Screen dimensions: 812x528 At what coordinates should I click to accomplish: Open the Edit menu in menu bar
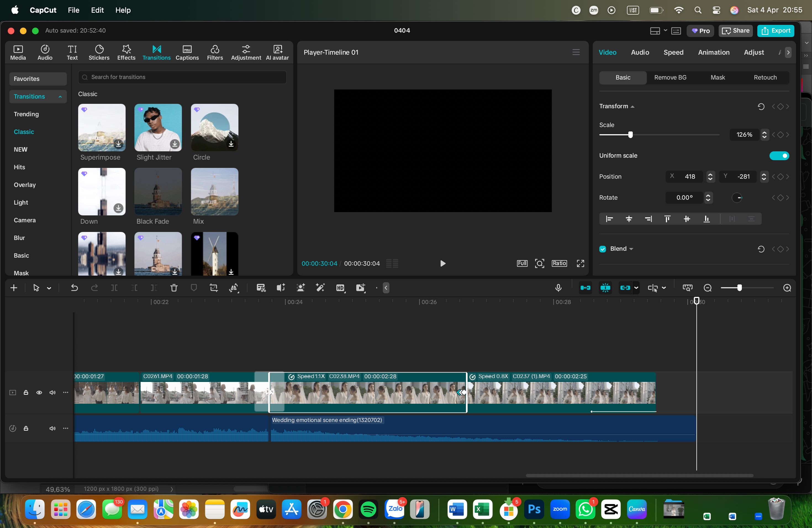[97, 10]
